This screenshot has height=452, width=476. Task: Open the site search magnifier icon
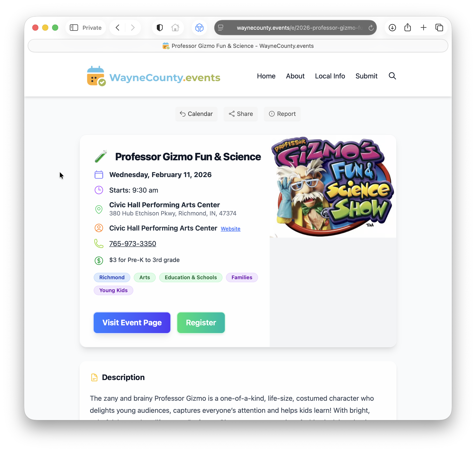(392, 76)
